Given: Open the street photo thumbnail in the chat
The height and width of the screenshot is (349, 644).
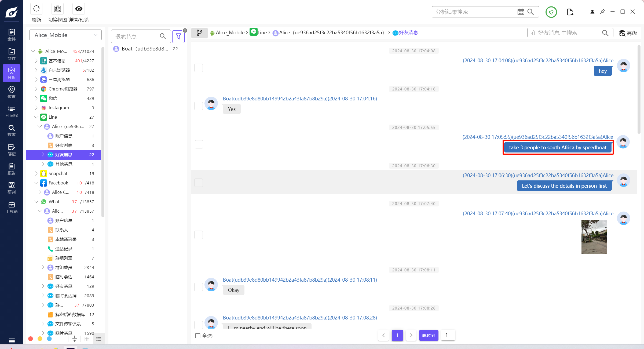Looking at the screenshot, I should click(x=594, y=237).
